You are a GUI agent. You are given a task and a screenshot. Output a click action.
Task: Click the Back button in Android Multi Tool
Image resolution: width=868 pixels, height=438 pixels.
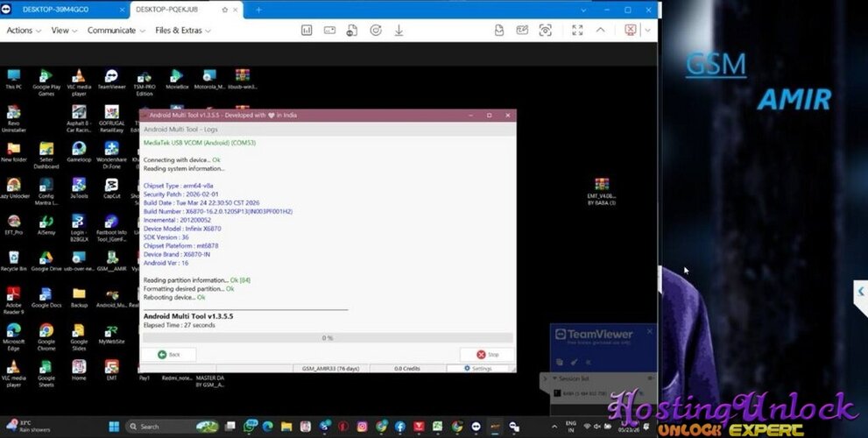tap(169, 355)
